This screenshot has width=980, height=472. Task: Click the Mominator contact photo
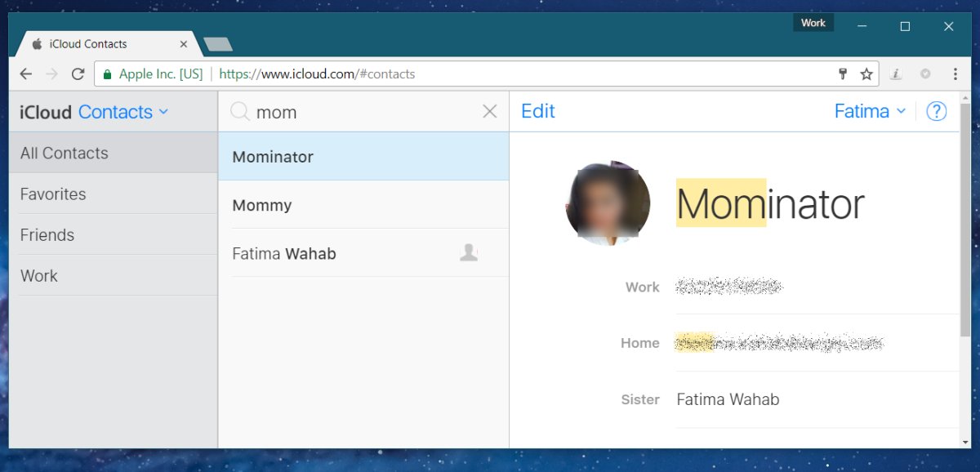608,203
